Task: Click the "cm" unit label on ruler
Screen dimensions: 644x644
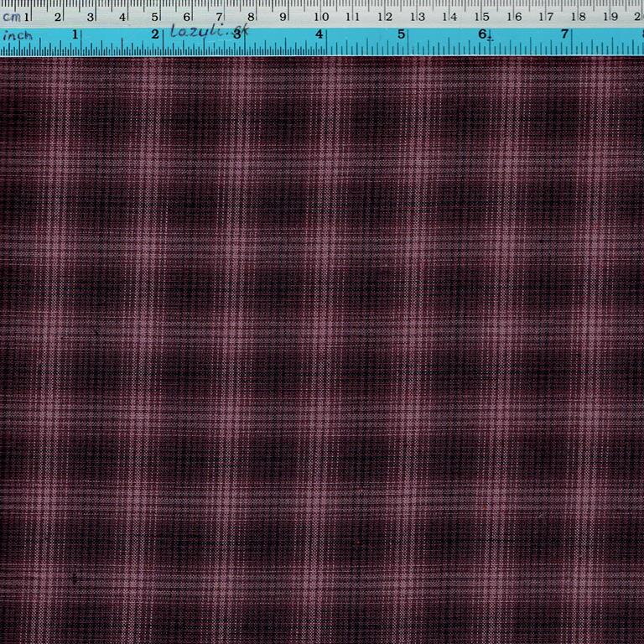Action: pyautogui.click(x=12, y=18)
